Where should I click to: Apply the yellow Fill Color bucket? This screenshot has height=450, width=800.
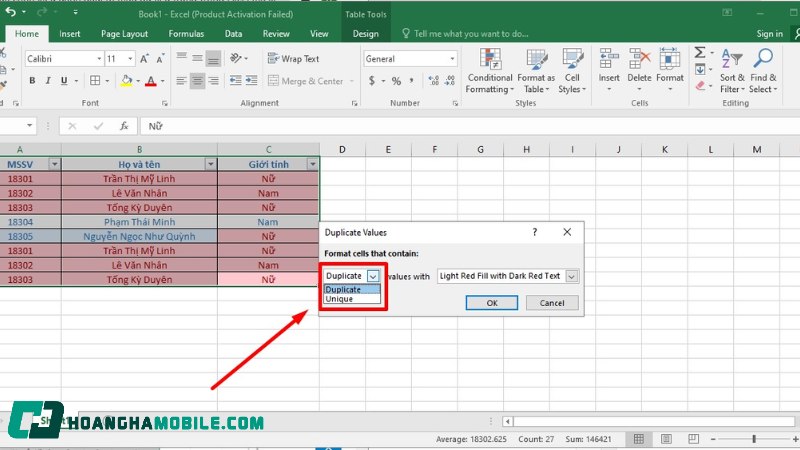(127, 81)
